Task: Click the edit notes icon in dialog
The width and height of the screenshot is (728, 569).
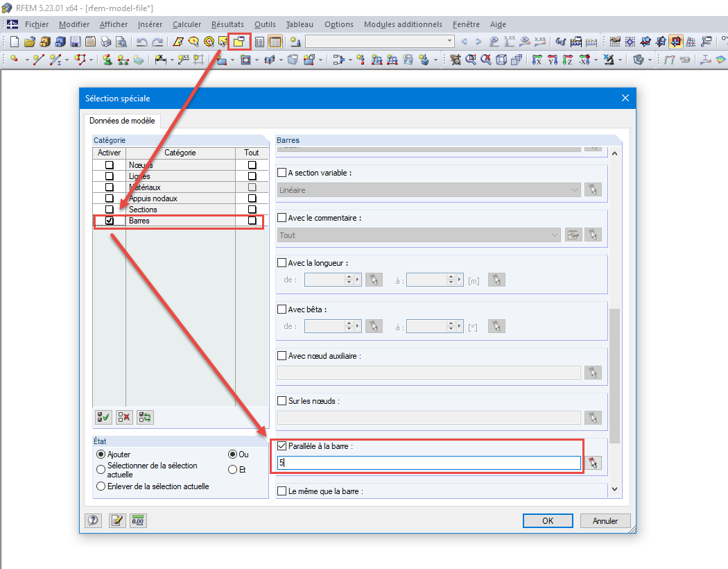Action: tap(117, 520)
